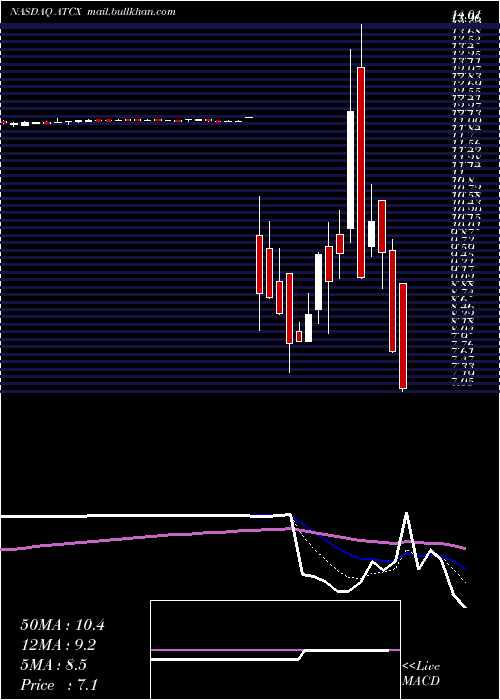Click the mail.bullkhan.com watermark text
Screen dimensions: 500x700
pyautogui.click(x=131, y=12)
